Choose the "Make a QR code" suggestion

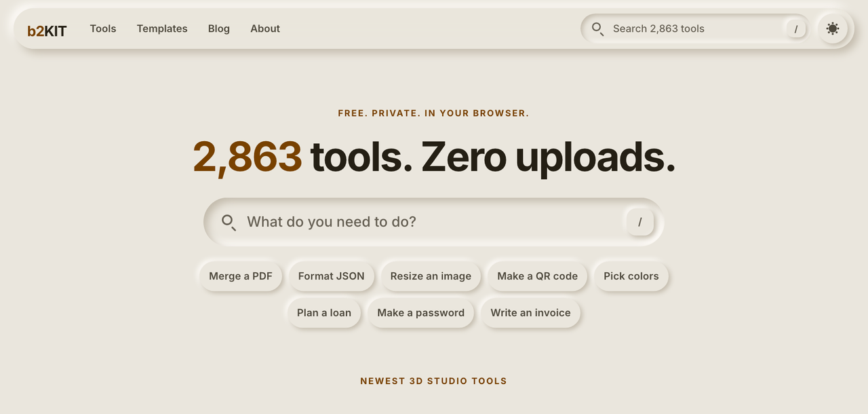[x=538, y=276]
